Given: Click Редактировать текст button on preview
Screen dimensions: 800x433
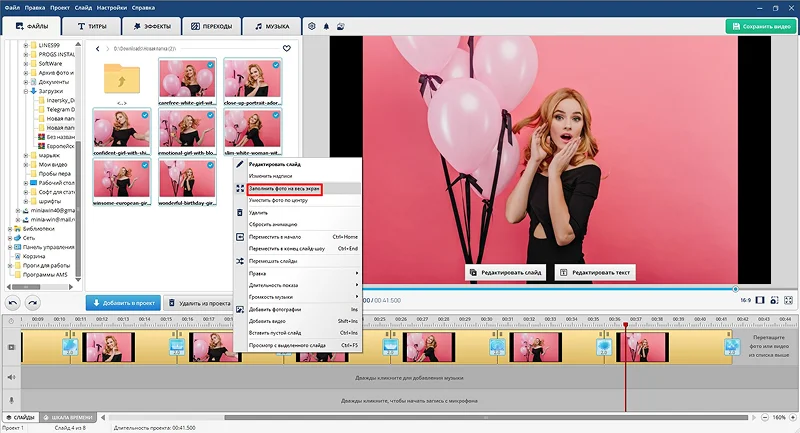Looking at the screenshot, I should pyautogui.click(x=595, y=272).
